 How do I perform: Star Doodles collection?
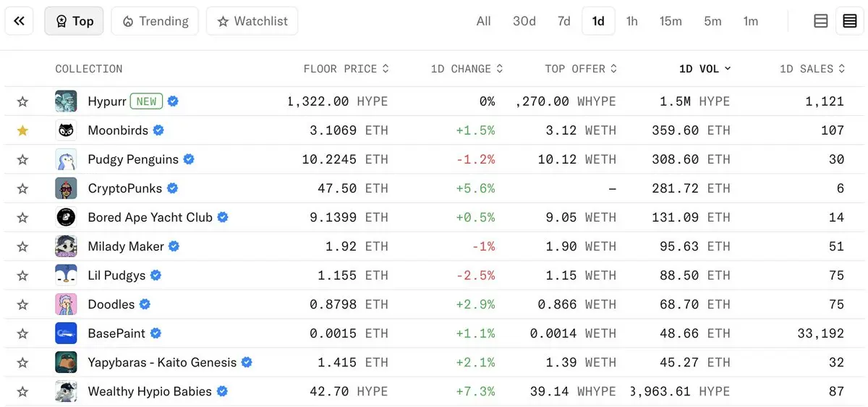[22, 304]
